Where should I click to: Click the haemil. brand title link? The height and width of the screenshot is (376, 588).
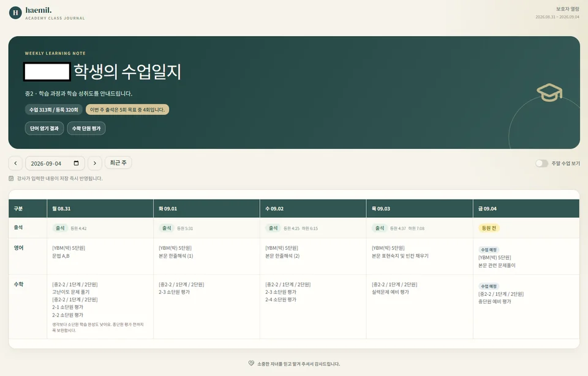click(39, 10)
